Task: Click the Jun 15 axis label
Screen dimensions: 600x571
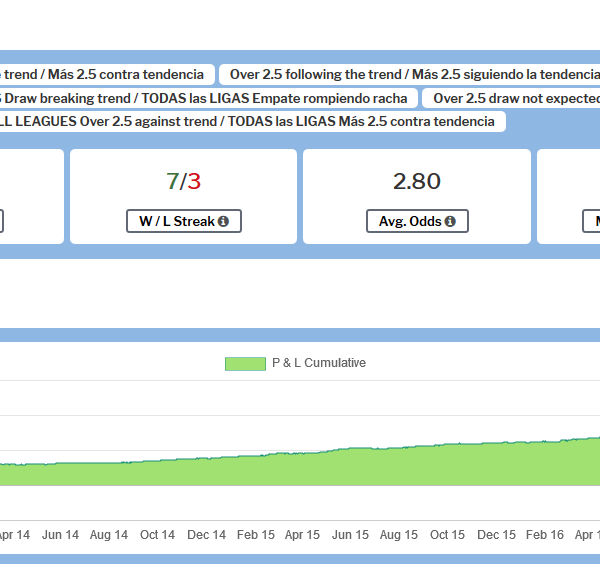Action: pos(351,535)
